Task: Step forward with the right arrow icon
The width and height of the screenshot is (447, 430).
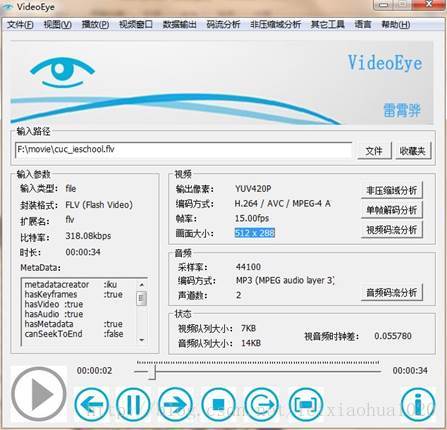Action: click(x=175, y=405)
